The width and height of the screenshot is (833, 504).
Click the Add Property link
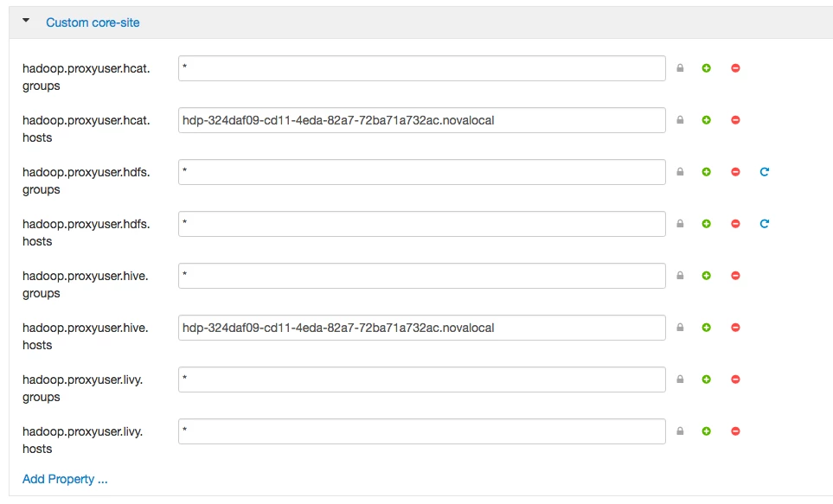coord(65,479)
